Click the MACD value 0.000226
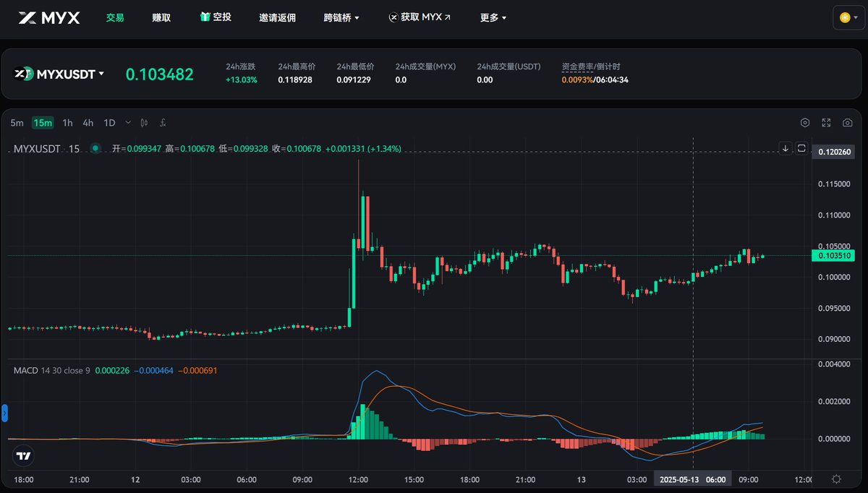The height and width of the screenshot is (493, 868). 111,370
